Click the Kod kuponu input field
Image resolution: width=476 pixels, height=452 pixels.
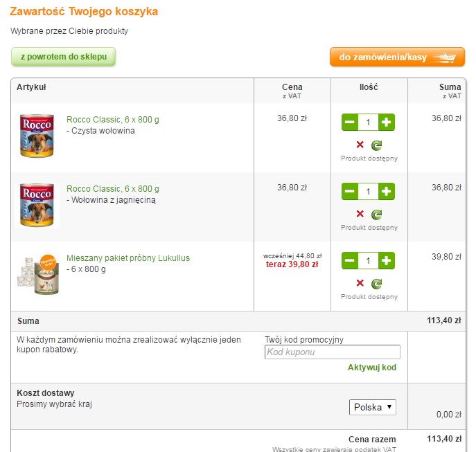(333, 352)
